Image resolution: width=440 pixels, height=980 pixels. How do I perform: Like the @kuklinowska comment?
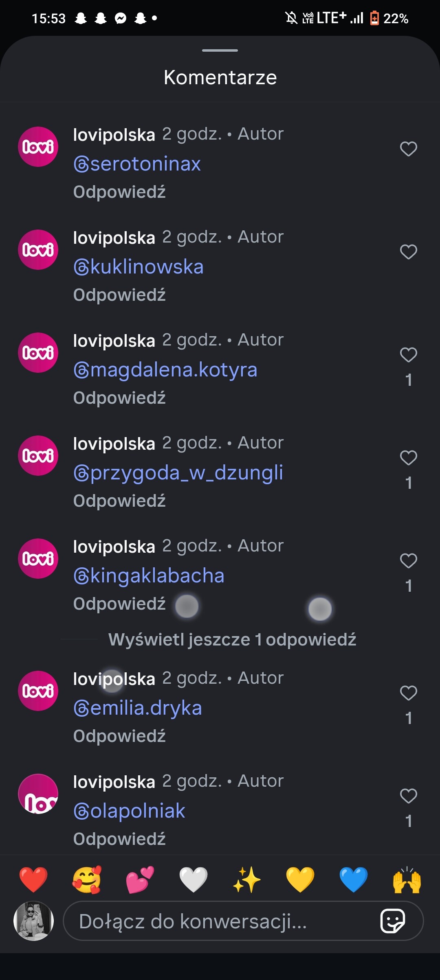(408, 252)
